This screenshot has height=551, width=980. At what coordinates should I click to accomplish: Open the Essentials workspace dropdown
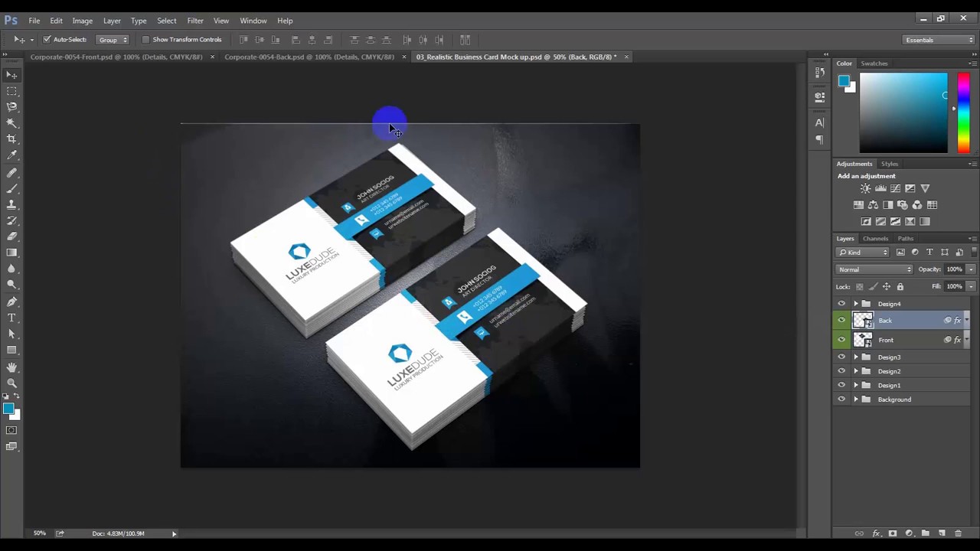[938, 40]
